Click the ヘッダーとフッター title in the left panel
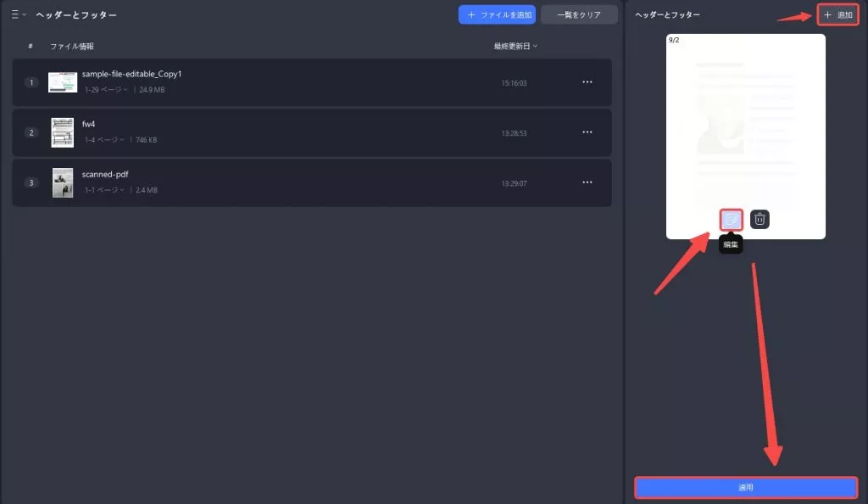The width and height of the screenshot is (868, 504). 76,15
